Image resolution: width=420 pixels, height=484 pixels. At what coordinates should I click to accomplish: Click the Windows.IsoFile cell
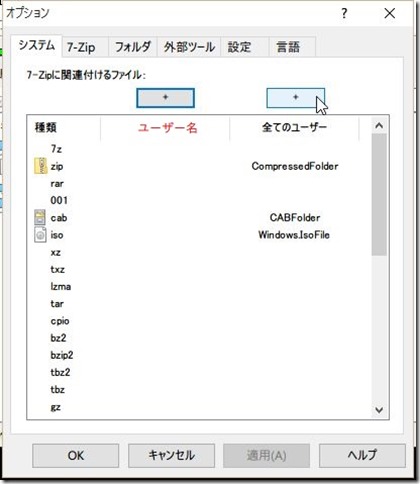pyautogui.click(x=294, y=235)
